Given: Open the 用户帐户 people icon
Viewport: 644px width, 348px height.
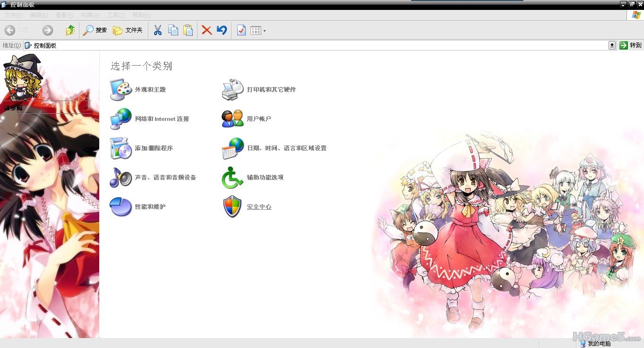Looking at the screenshot, I should coord(232,119).
